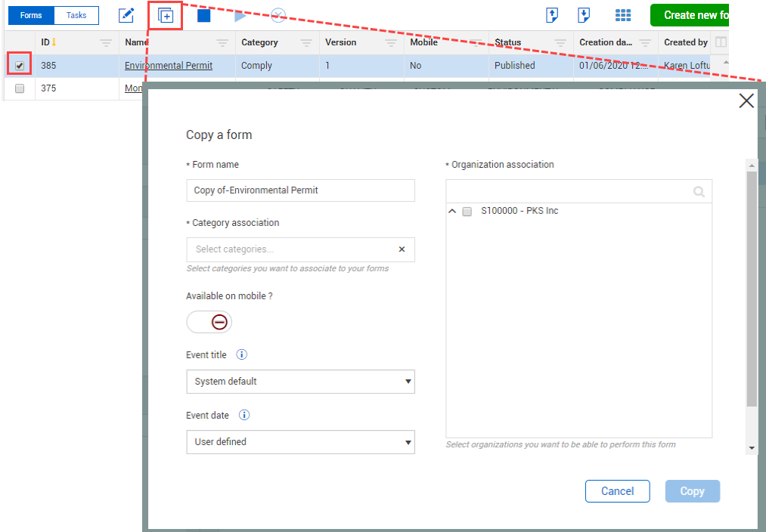Switch to the Forms tab

coord(31,15)
